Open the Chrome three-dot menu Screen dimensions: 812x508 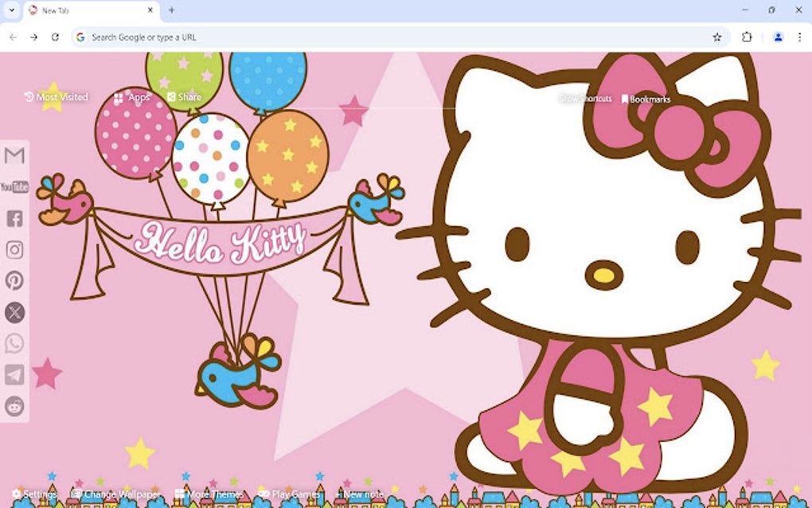pos(799,37)
